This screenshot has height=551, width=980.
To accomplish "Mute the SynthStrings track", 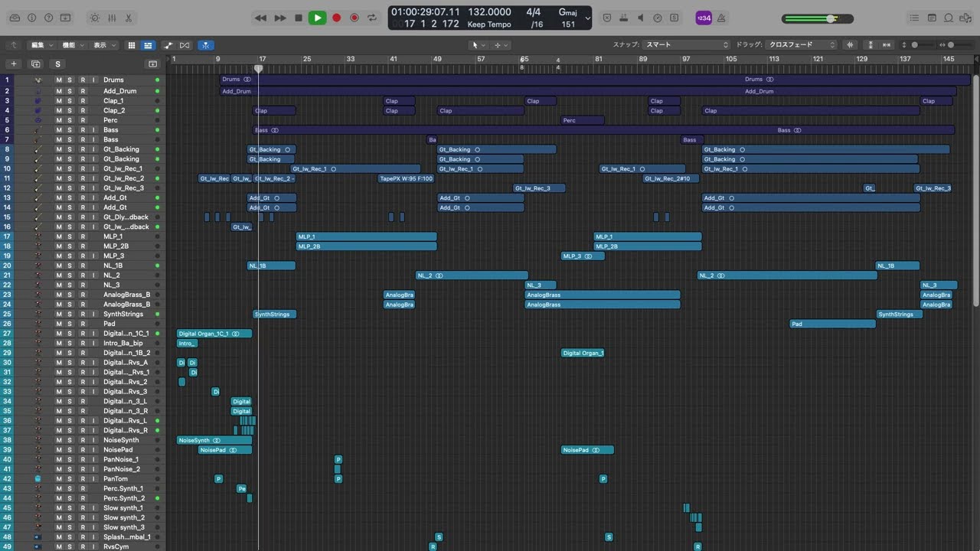I will tap(59, 315).
